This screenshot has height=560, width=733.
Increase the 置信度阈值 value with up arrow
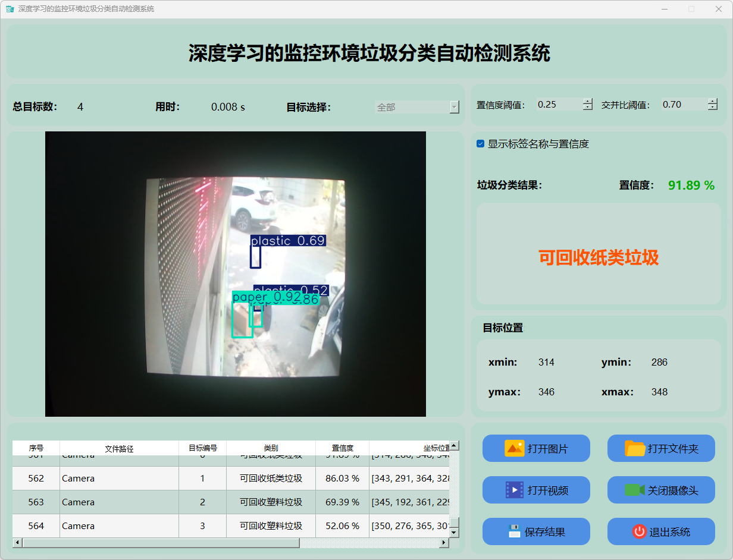[588, 101]
